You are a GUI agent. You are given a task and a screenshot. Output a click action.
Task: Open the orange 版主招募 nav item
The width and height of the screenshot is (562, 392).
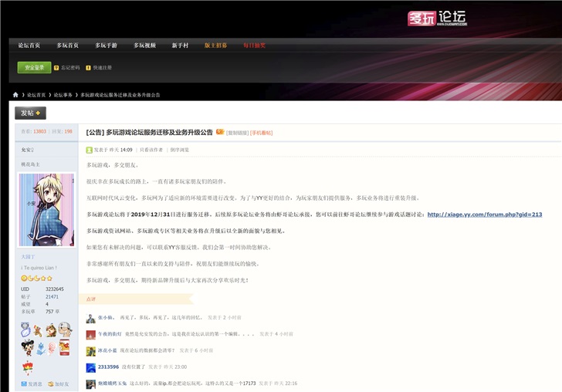pos(216,46)
